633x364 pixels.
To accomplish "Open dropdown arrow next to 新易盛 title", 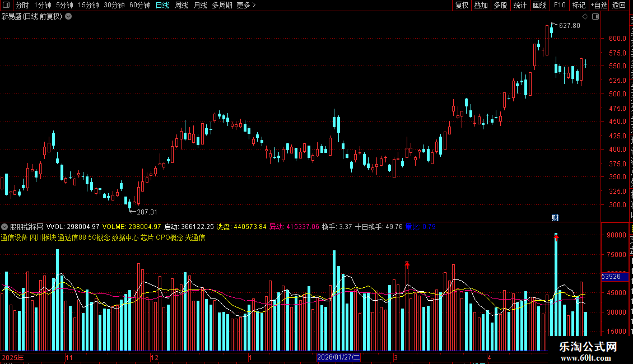I will [x=69, y=17].
